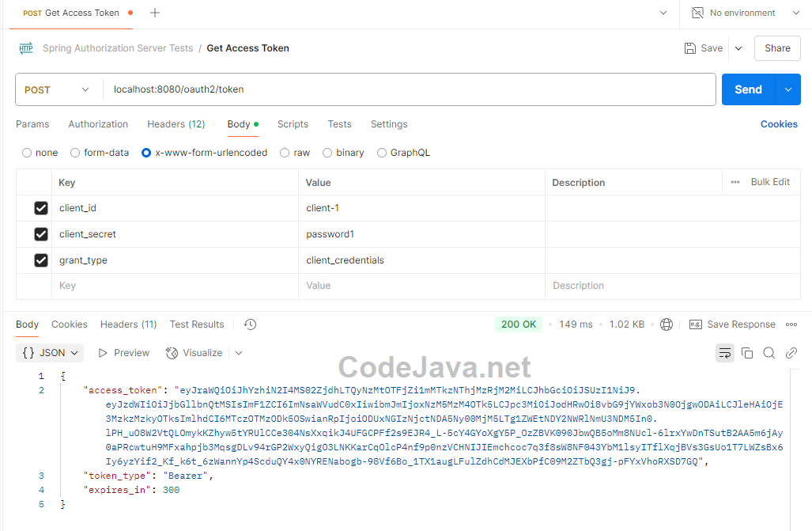Uncheck the client_secret parameter
Viewport: 812px width, 531px height.
[41, 234]
